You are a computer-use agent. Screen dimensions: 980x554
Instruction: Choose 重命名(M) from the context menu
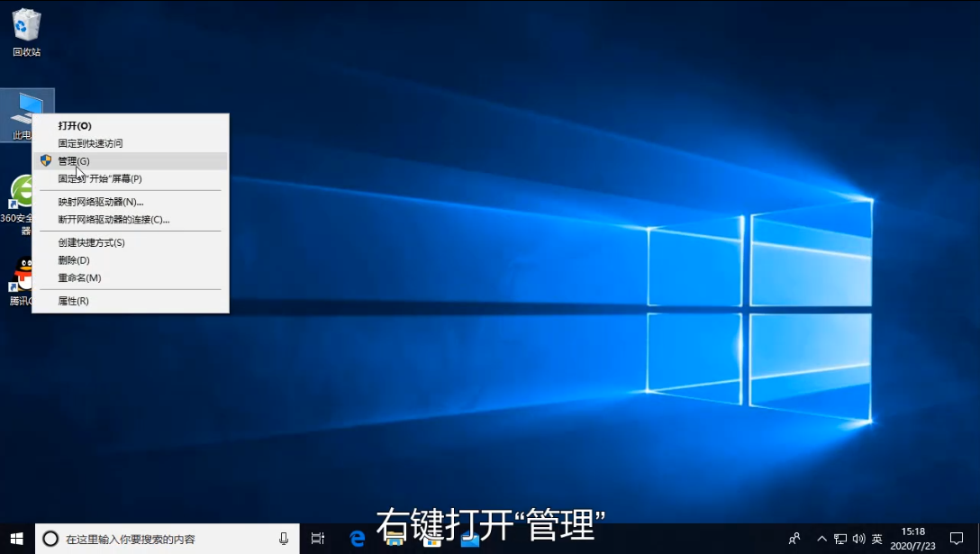(x=79, y=277)
